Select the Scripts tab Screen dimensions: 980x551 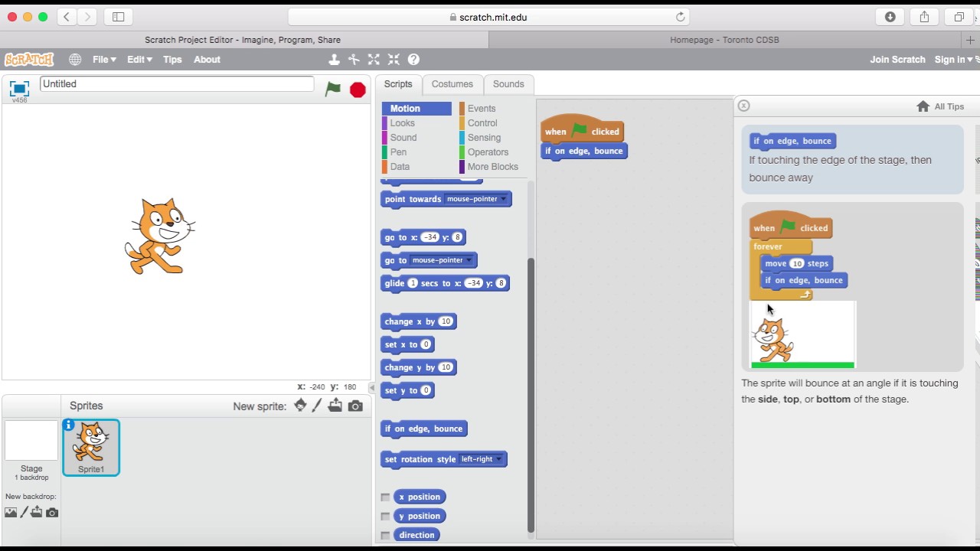tap(397, 84)
